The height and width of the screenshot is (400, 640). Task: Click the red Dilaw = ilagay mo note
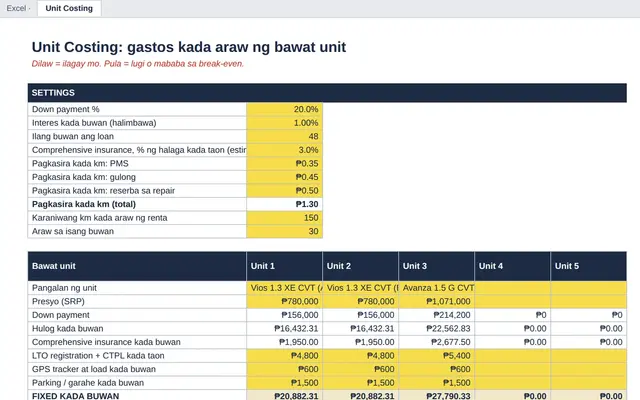(138, 64)
